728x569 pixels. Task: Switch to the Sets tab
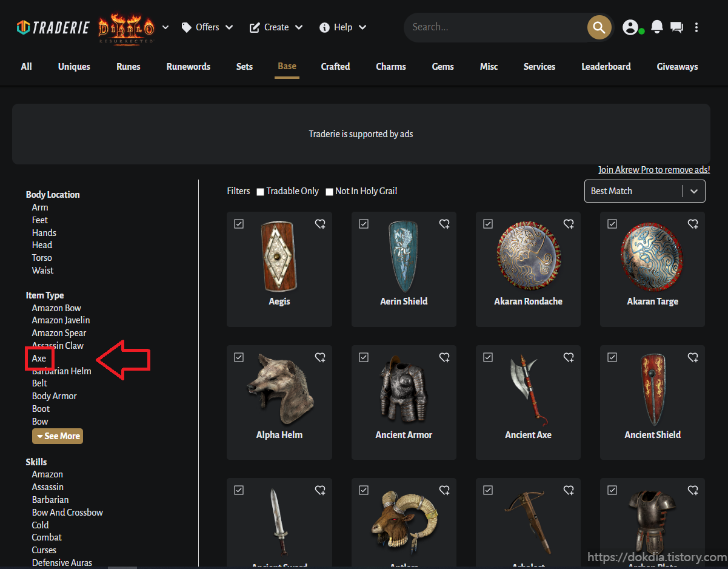[x=244, y=67]
